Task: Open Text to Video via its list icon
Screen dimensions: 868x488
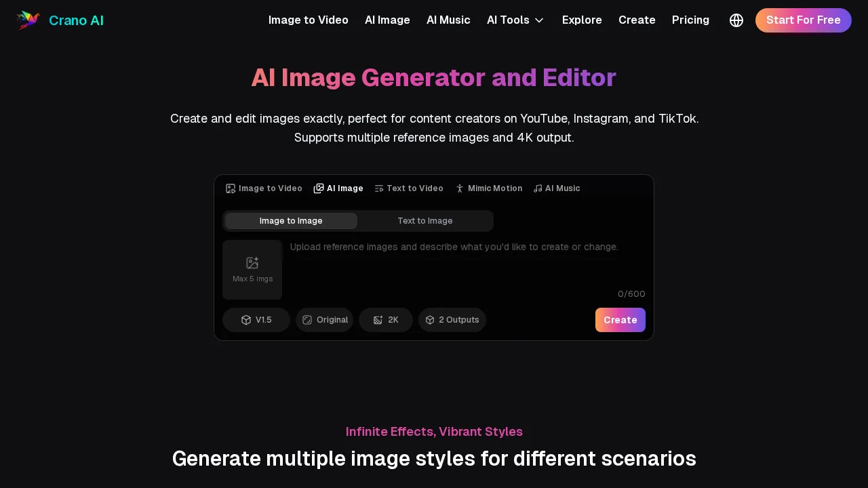Action: [379, 188]
